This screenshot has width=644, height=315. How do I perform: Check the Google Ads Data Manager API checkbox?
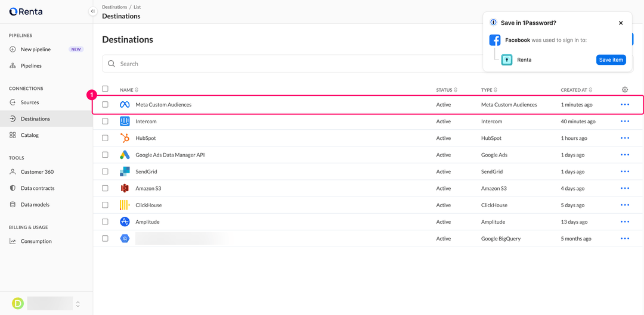[x=105, y=155]
